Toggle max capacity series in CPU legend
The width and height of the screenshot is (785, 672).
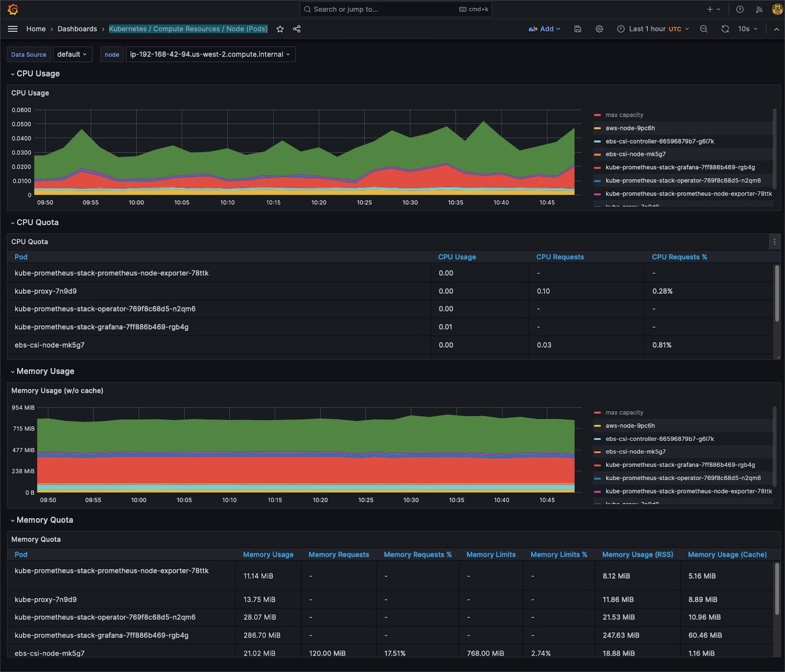tap(624, 115)
